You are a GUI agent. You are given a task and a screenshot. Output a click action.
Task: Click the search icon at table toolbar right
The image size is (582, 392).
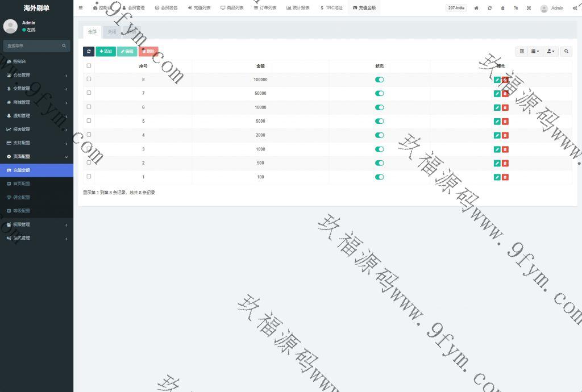pos(566,51)
